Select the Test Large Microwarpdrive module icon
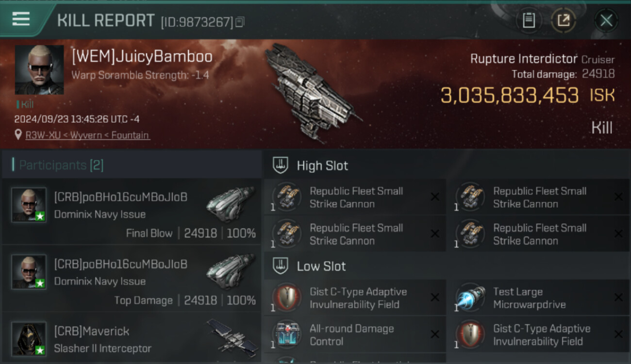This screenshot has height=364, width=631. click(470, 298)
